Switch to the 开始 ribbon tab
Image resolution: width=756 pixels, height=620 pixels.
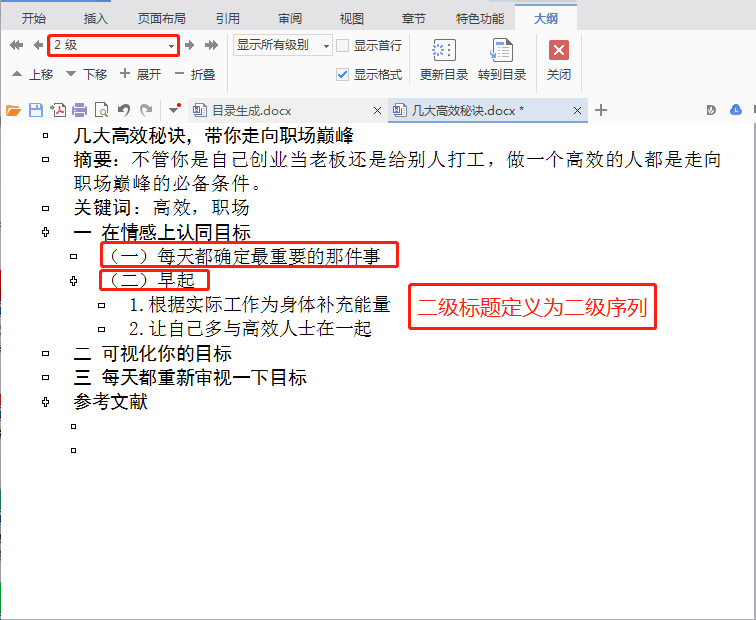click(34, 19)
